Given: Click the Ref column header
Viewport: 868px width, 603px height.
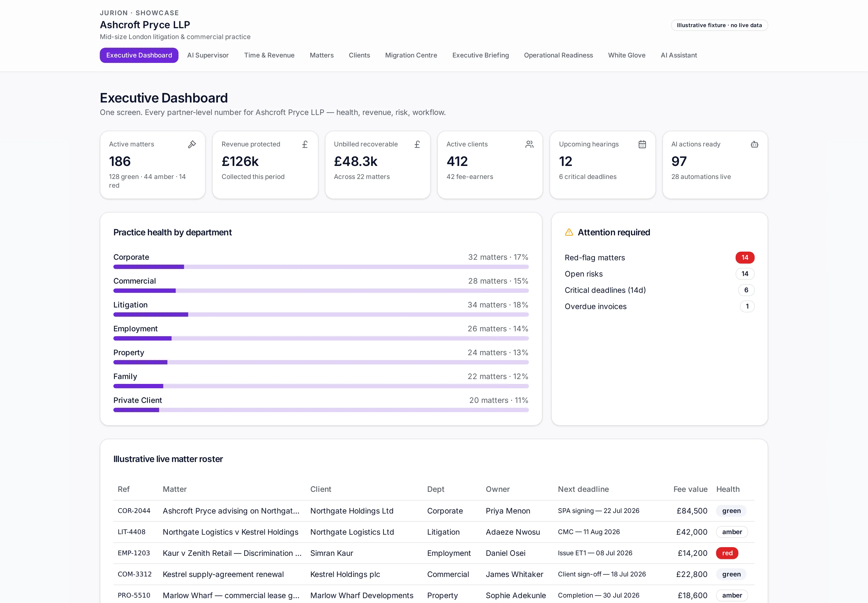Looking at the screenshot, I should (124, 489).
